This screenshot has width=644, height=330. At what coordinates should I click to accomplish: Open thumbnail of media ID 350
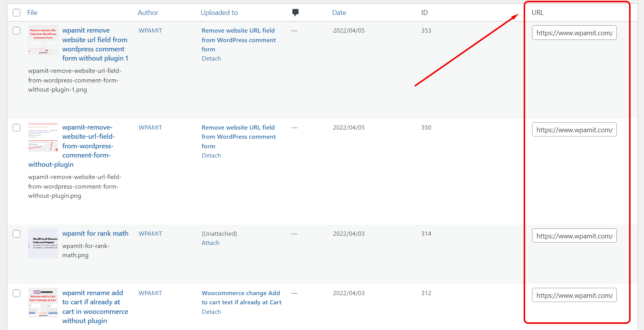43,137
